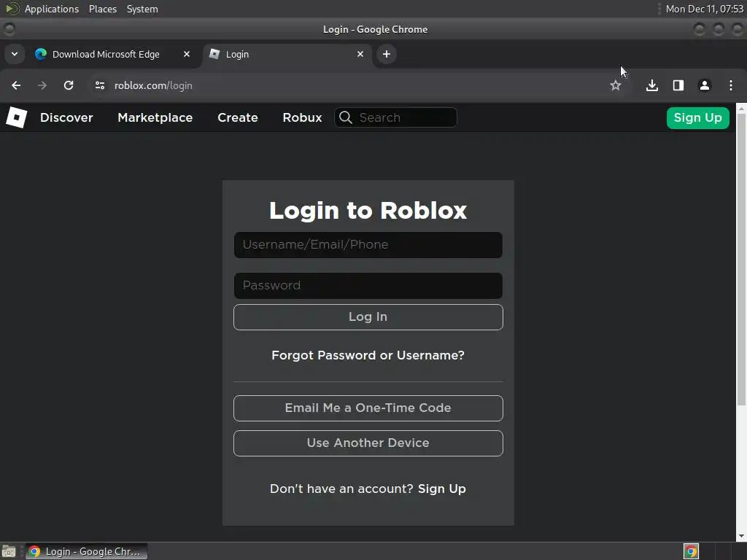The height and width of the screenshot is (560, 747).
Task: Select the Login browser tab
Action: pyautogui.click(x=286, y=54)
